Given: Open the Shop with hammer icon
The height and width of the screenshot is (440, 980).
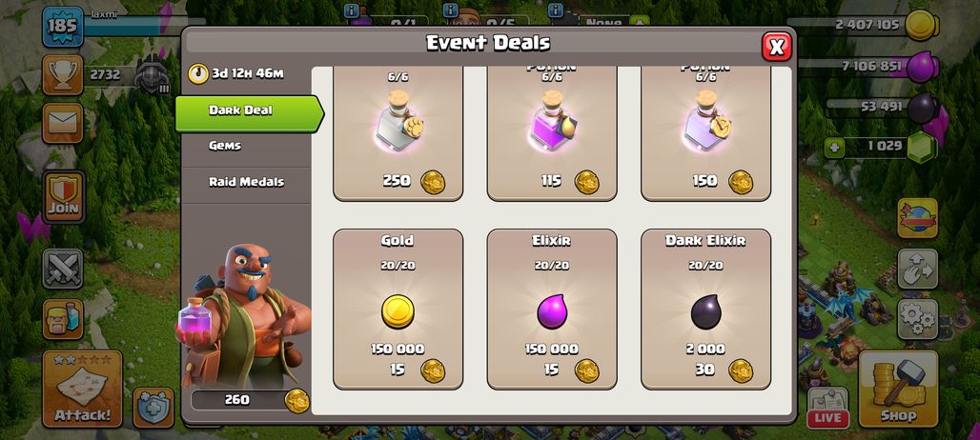Looking at the screenshot, I should click(x=898, y=389).
